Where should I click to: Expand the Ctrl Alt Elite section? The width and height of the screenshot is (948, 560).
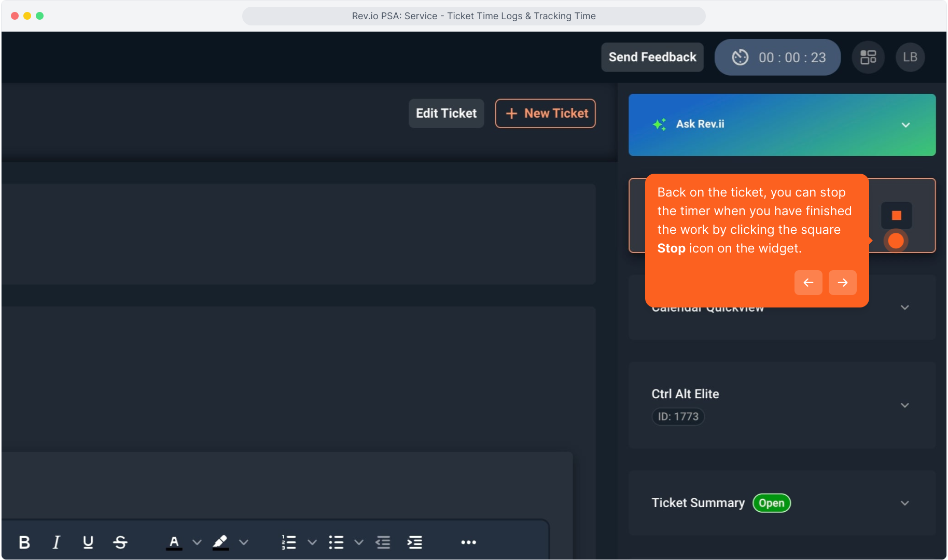(x=904, y=405)
